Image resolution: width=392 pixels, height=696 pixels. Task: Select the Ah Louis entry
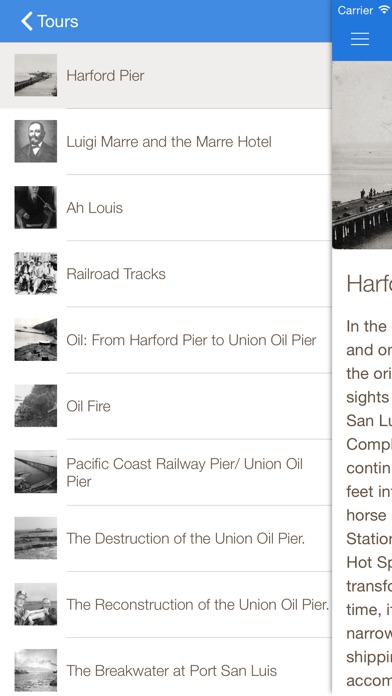click(166, 208)
